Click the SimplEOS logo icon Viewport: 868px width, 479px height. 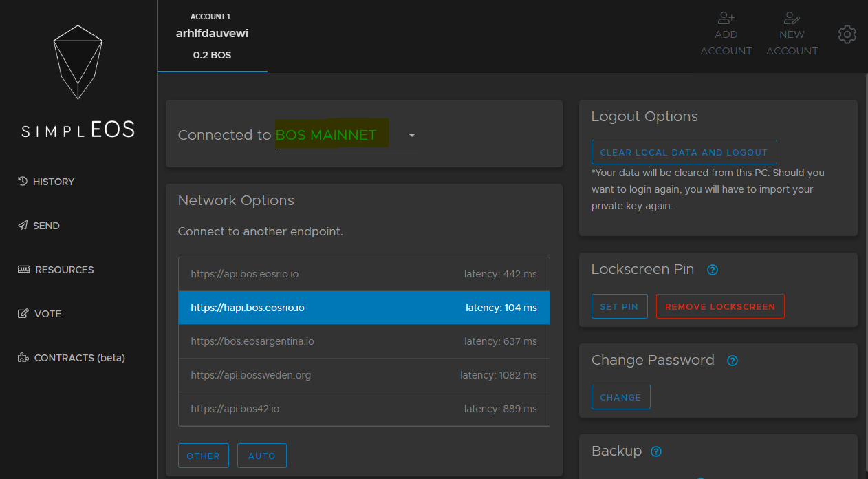pyautogui.click(x=78, y=62)
